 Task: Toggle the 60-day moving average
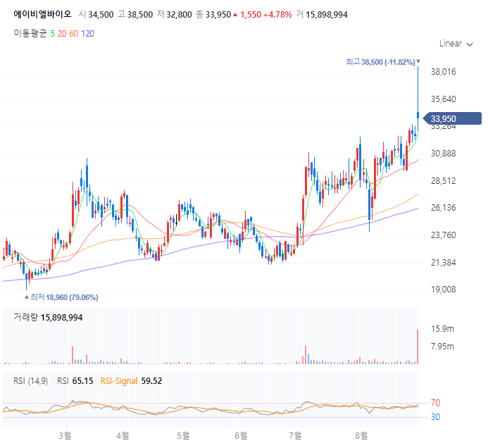click(74, 34)
